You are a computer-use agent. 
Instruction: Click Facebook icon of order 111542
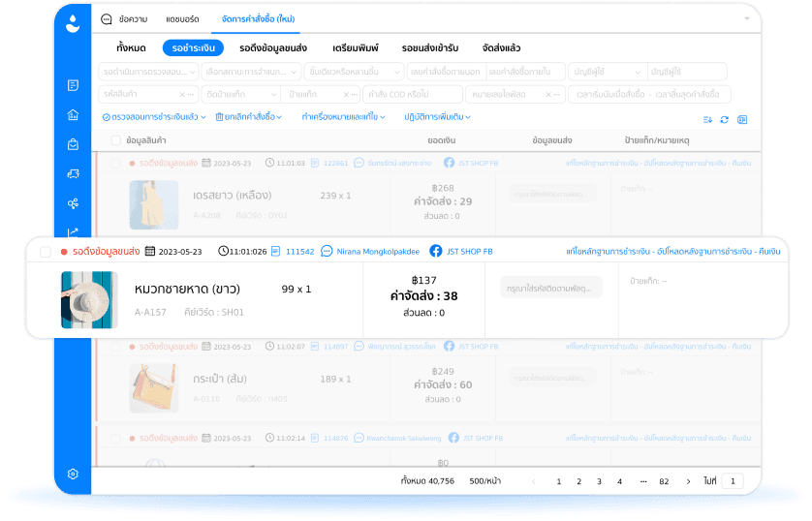[x=436, y=251]
